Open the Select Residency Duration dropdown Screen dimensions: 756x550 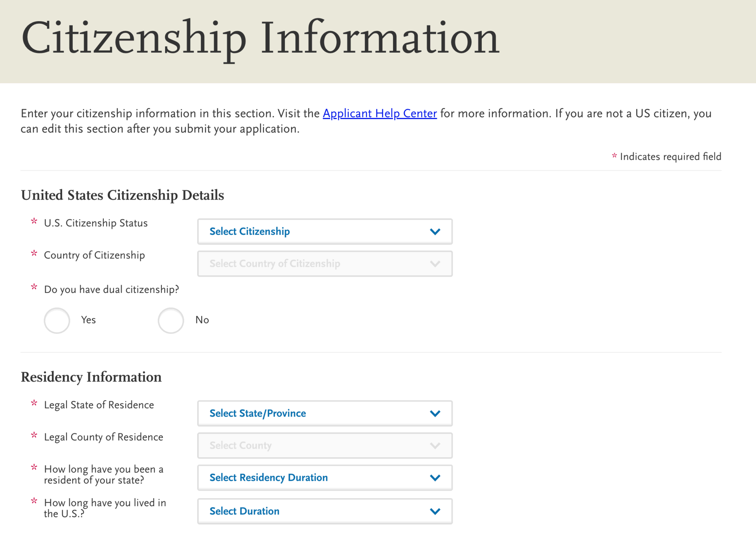coord(325,477)
